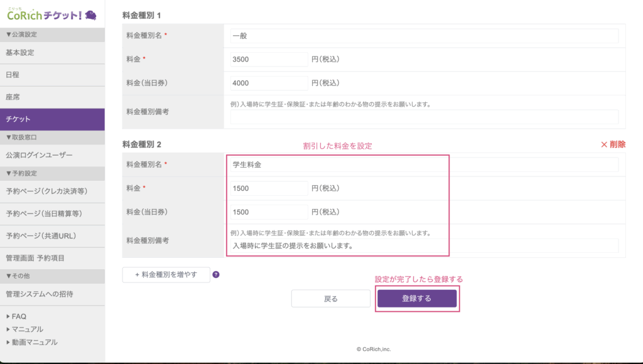
Task: Open 管理システムへの招待 page
Action: (x=39, y=294)
